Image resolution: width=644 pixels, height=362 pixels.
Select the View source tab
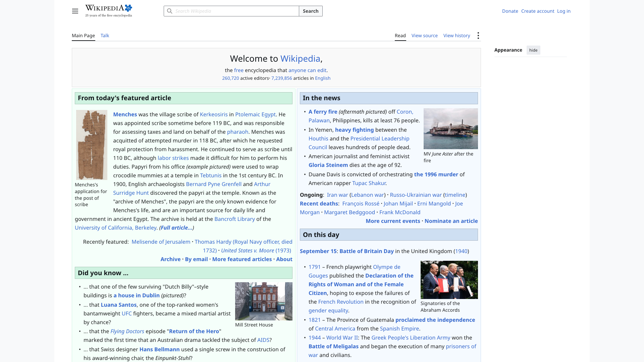point(425,36)
